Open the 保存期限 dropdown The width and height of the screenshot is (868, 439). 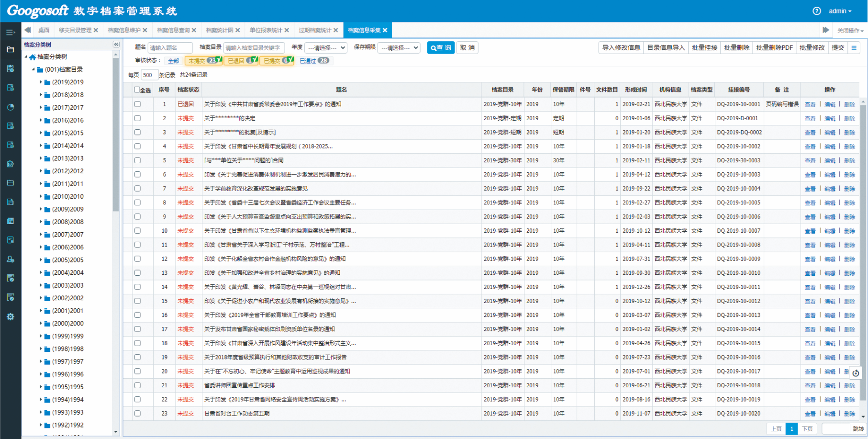[399, 48]
